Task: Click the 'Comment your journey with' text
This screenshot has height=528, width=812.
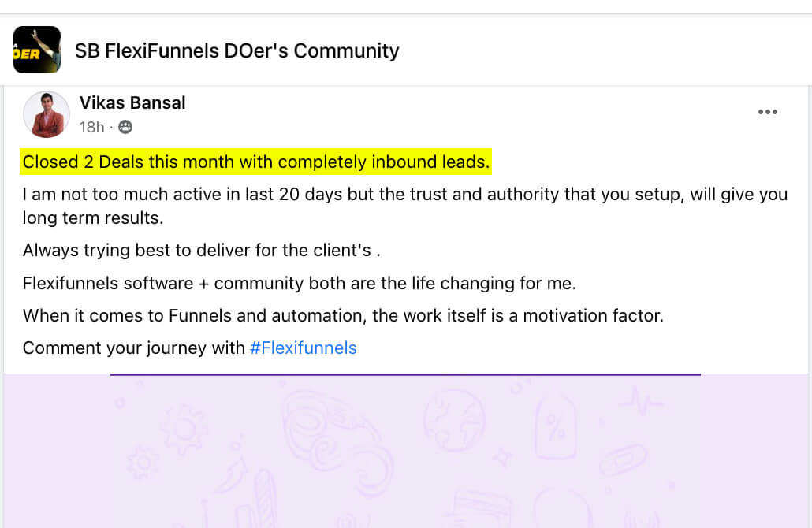Action: coord(134,348)
